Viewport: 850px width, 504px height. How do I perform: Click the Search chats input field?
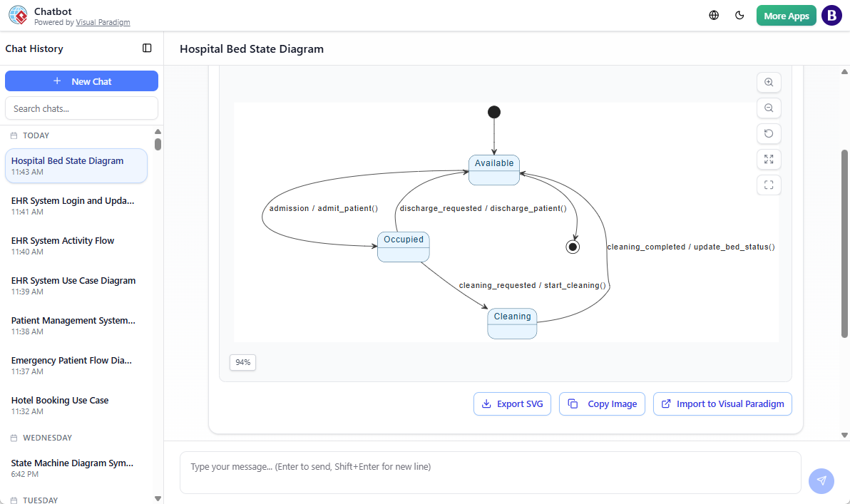81,108
